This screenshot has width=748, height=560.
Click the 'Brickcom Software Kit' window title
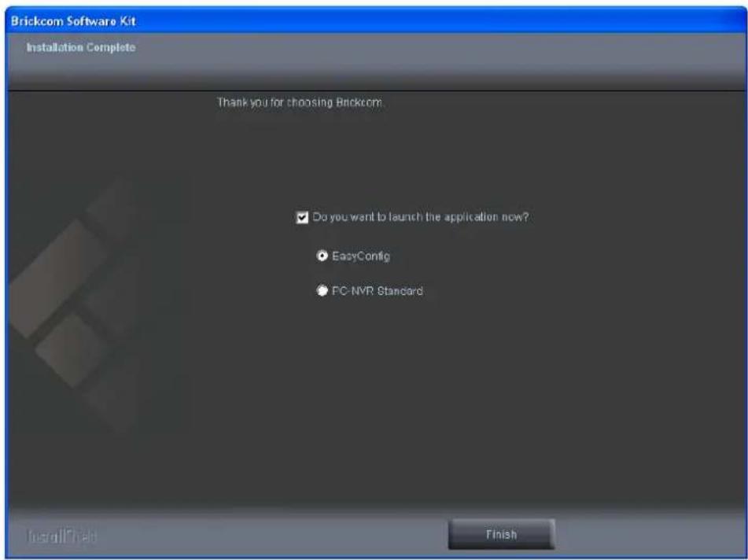pos(73,21)
